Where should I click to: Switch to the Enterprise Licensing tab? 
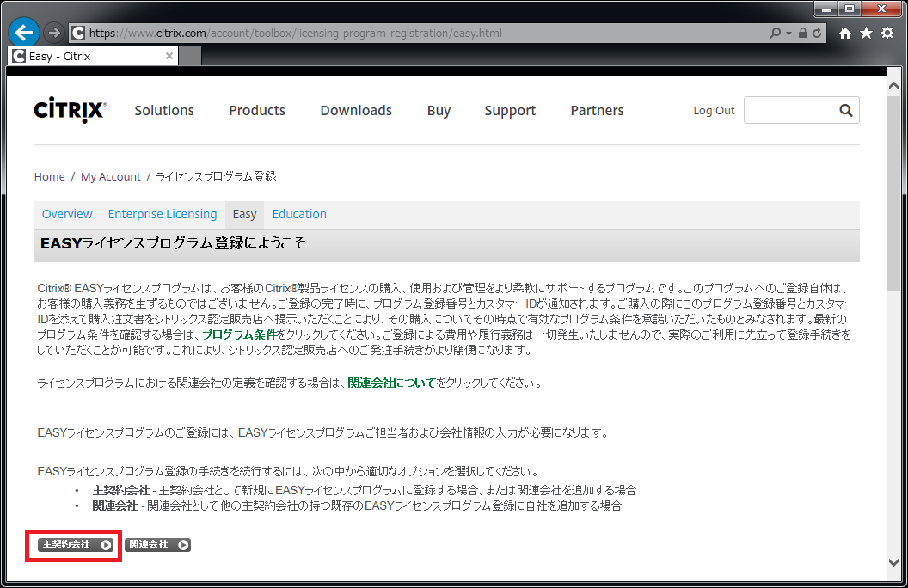pos(163,214)
